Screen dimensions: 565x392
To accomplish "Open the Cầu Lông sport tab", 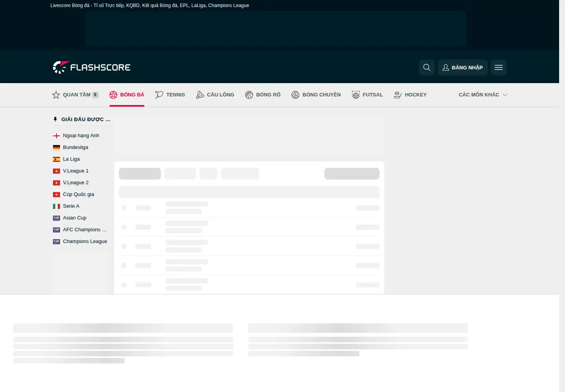I will [215, 95].
